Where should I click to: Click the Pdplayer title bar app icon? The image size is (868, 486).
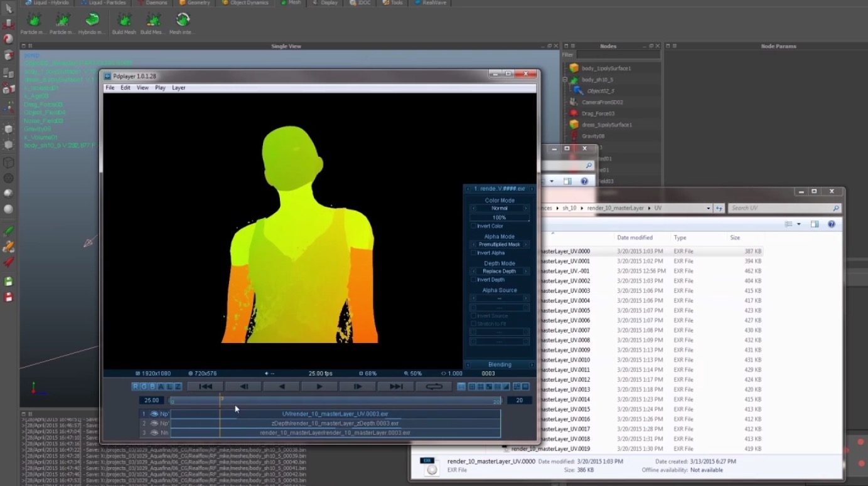coord(108,76)
